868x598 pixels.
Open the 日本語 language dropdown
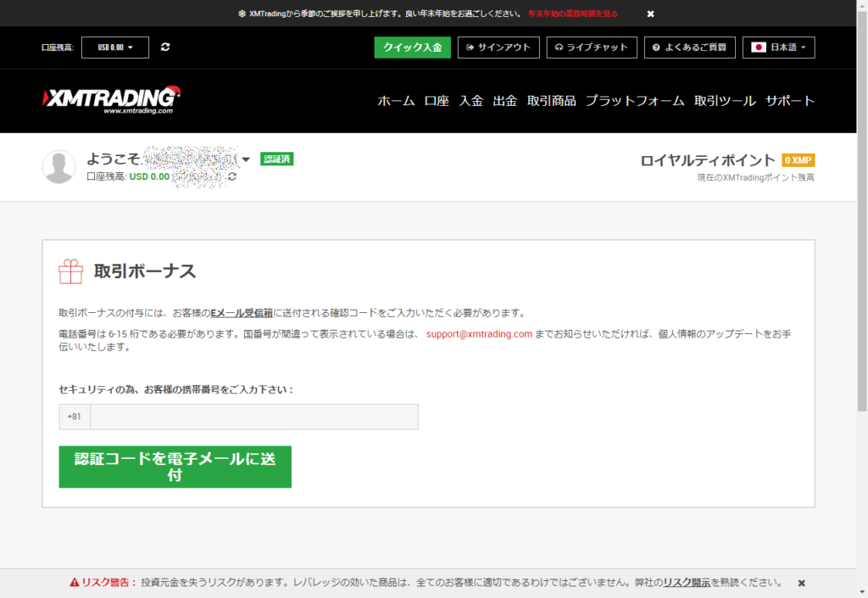point(779,48)
